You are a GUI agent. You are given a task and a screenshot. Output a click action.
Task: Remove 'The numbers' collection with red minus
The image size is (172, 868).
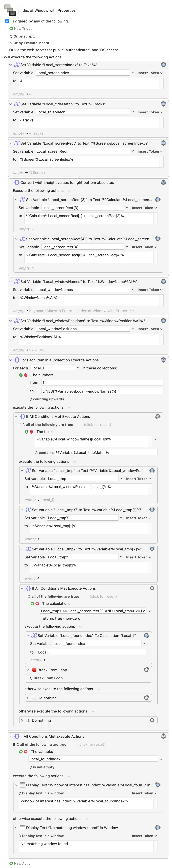coord(26,375)
